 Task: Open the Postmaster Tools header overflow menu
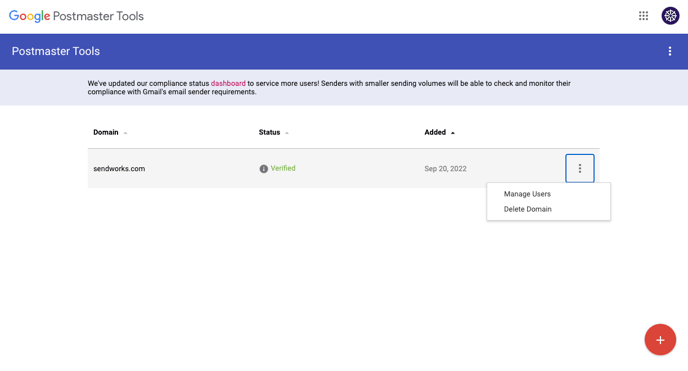pos(670,51)
